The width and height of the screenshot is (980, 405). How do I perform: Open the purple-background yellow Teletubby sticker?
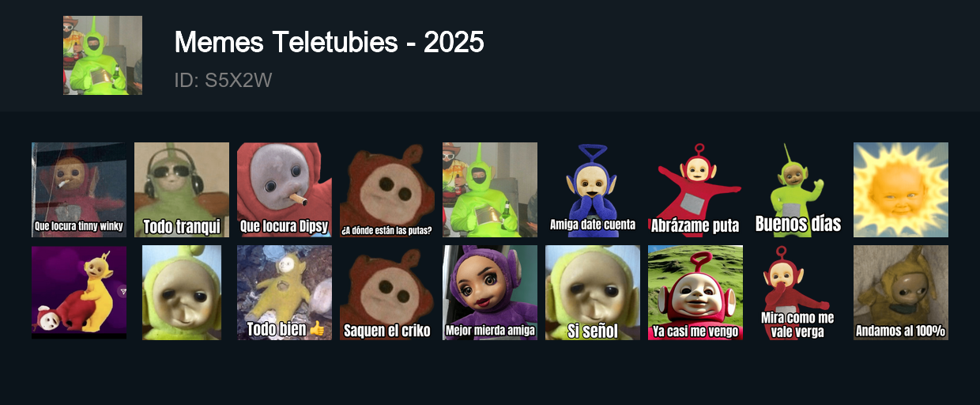[x=79, y=293]
